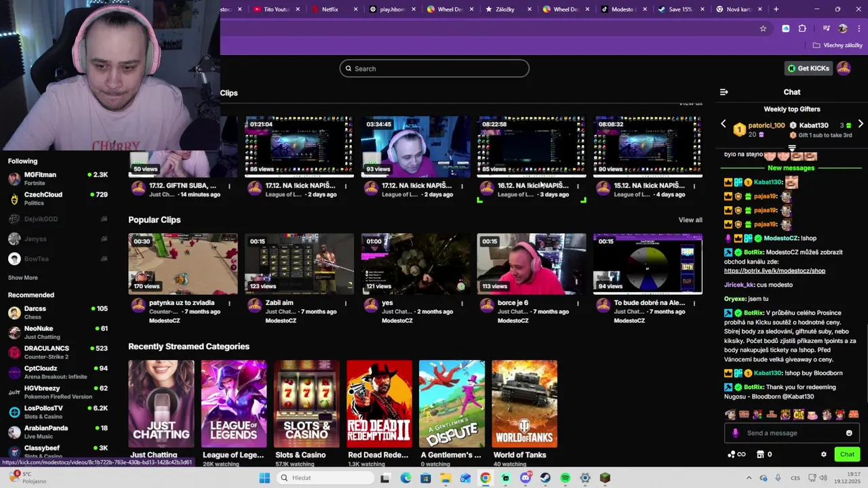Open the Red Dead Redemption II category card
868x488 pixels.
click(x=379, y=404)
